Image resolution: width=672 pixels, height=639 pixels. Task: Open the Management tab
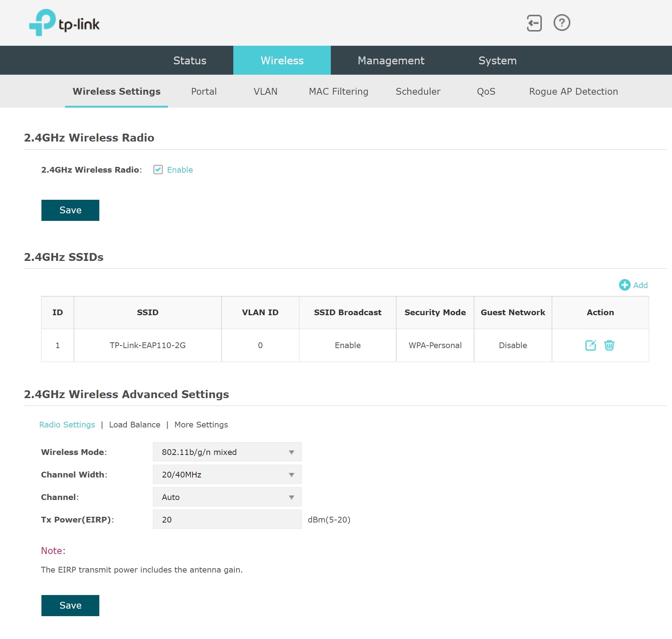click(391, 60)
